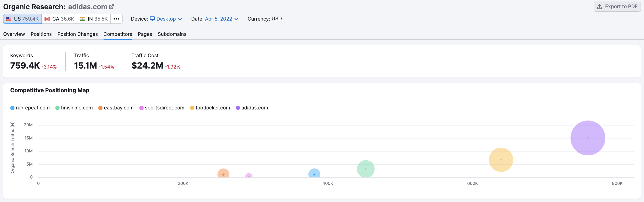Click the Canada flag icon

[x=47, y=19]
